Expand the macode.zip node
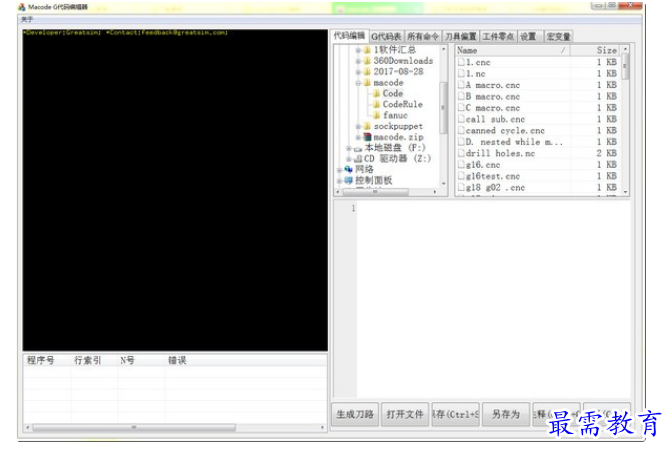670x455 pixels. click(358, 138)
